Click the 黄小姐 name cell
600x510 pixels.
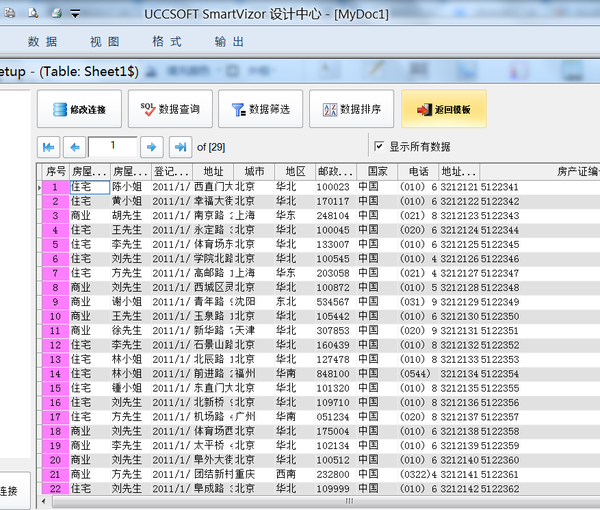pyautogui.click(x=130, y=201)
